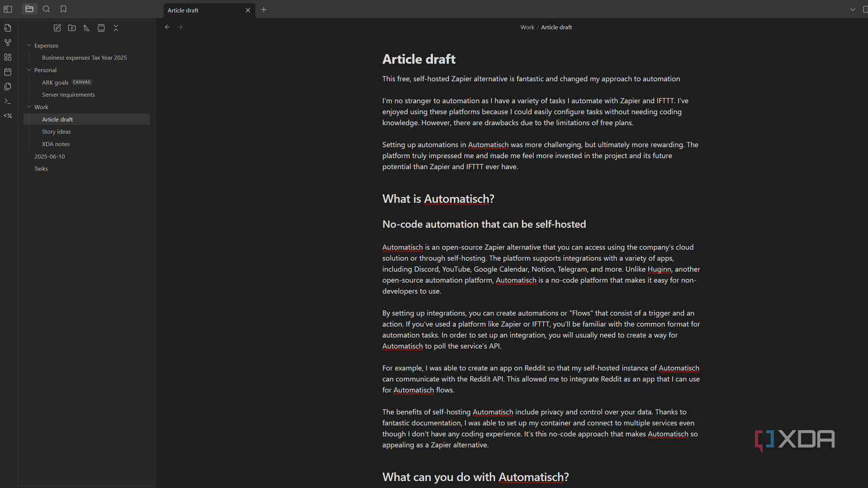Collapse all folders using the collapse icon

point(116,28)
